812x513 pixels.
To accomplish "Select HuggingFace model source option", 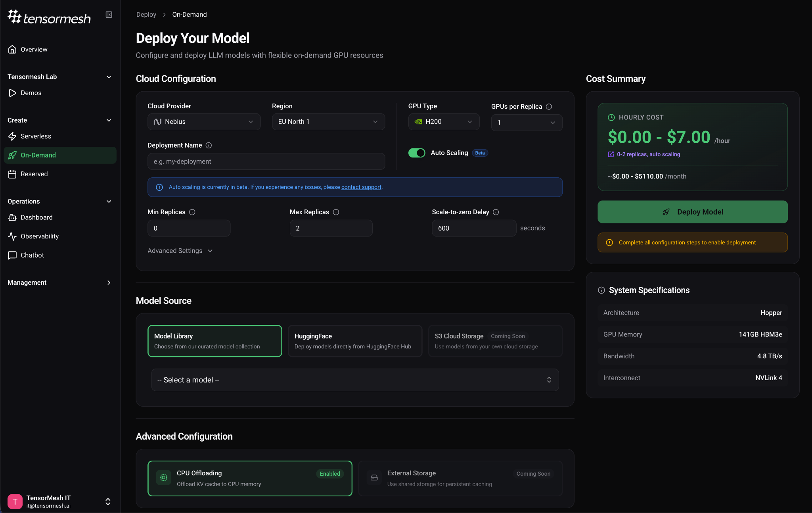I will (x=355, y=341).
